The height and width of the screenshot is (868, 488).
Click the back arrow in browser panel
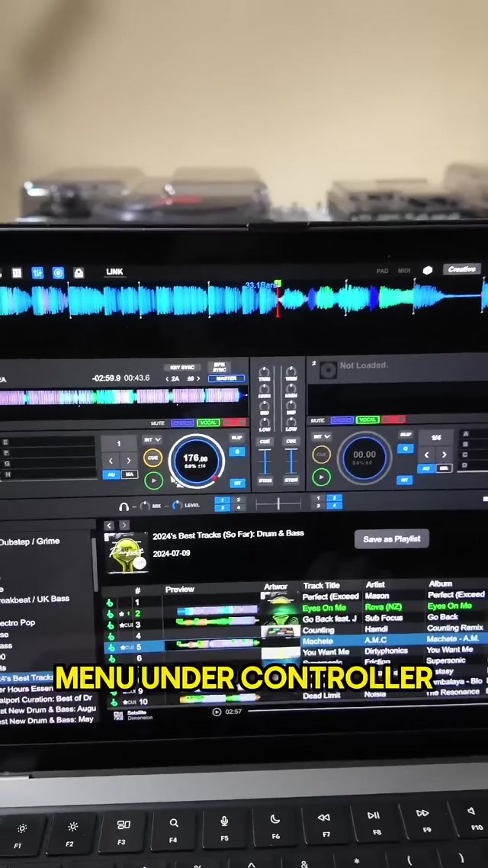(x=109, y=526)
